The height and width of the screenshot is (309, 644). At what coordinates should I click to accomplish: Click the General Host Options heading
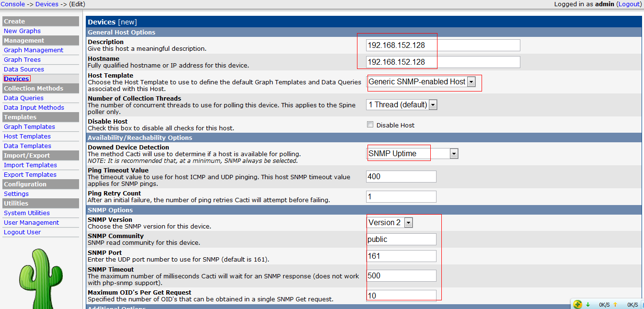click(364, 32)
